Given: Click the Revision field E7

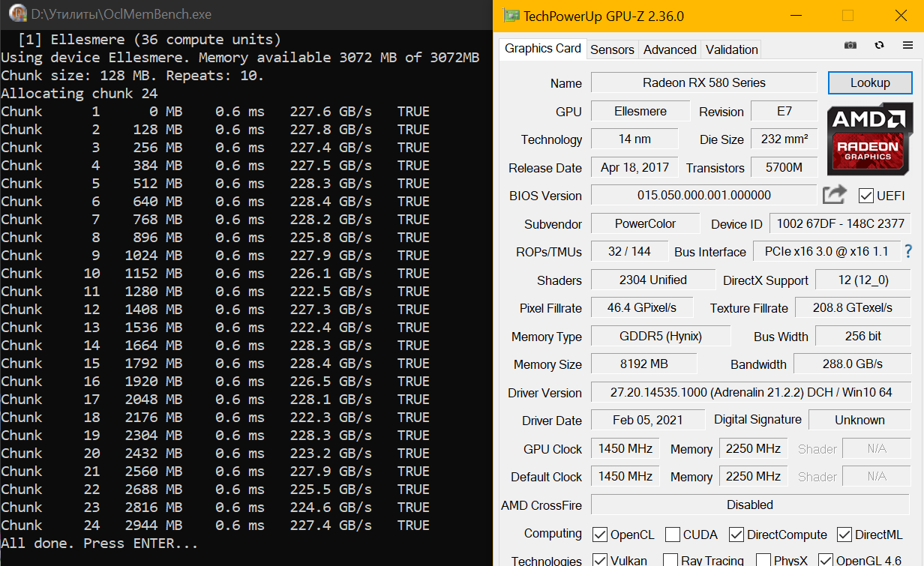Looking at the screenshot, I should click(x=784, y=111).
